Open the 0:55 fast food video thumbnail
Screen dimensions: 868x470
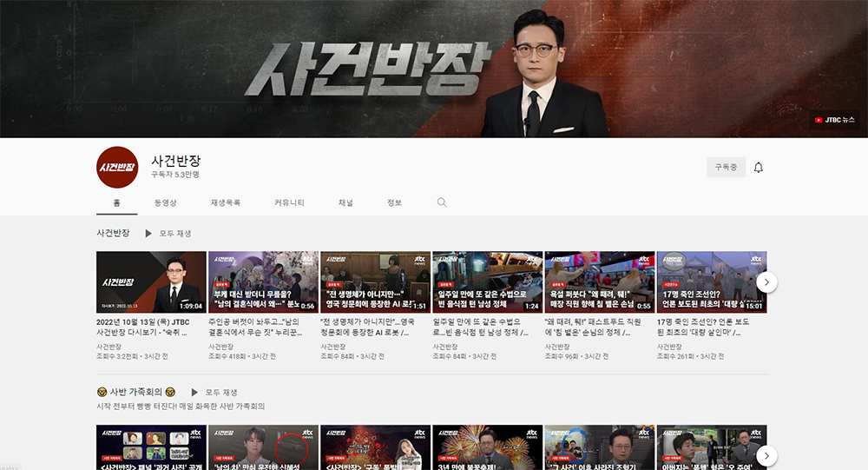(x=600, y=282)
